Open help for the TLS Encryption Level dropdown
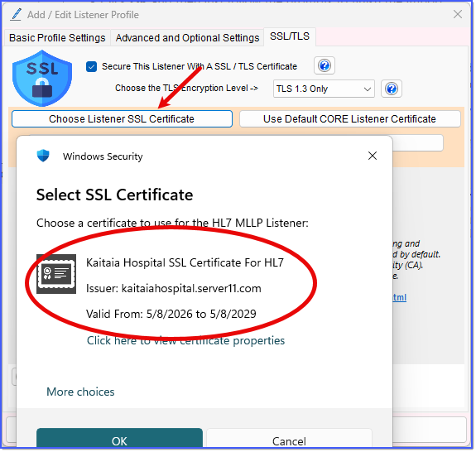Screen dimensions: 476x452 coord(391,89)
